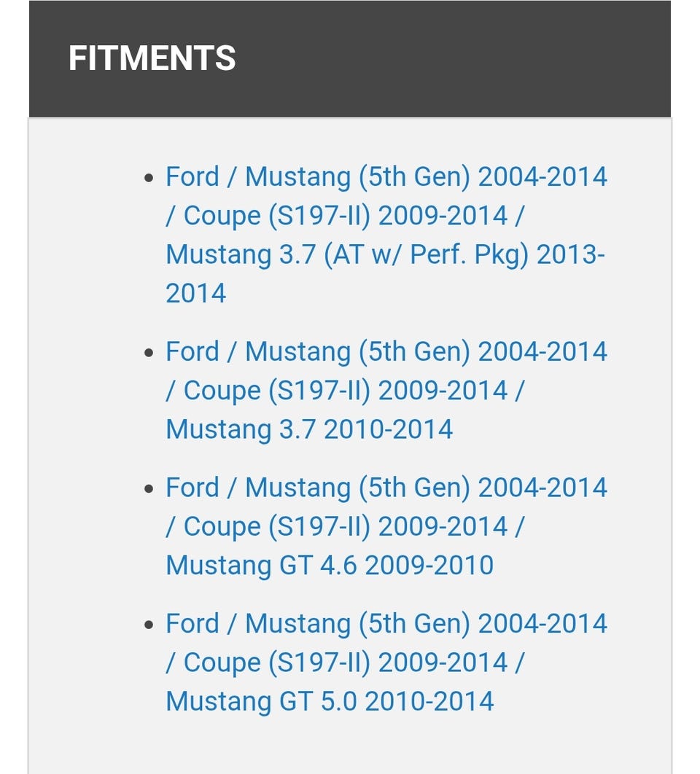Click the bullet beside the Perf. Pkg fitment
Viewport: 700px width, 774px height.
(149, 178)
